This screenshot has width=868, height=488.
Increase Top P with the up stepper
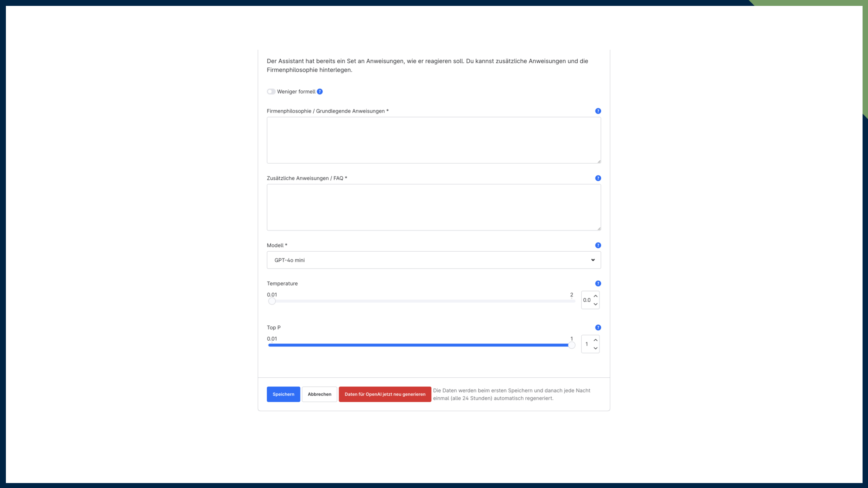(595, 340)
